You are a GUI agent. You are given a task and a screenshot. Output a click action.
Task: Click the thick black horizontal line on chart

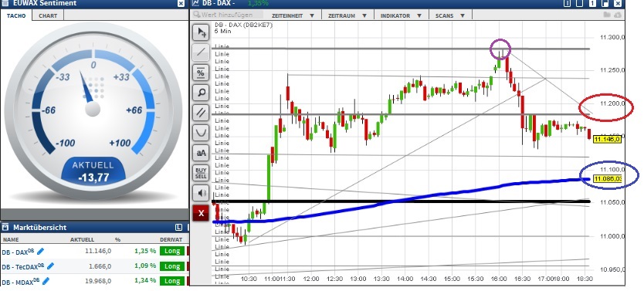401,201
